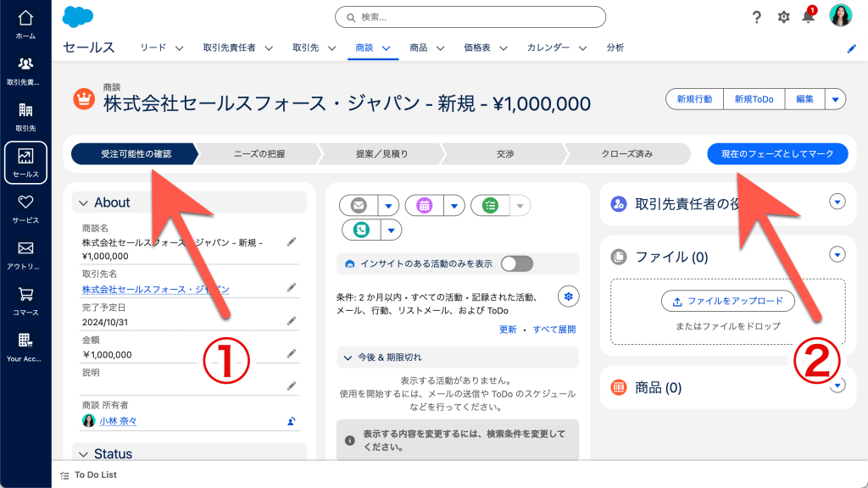This screenshot has width=868, height=488.
Task: Open the 株式会社セールスフォース・ジャパン account link
Action: click(x=156, y=290)
